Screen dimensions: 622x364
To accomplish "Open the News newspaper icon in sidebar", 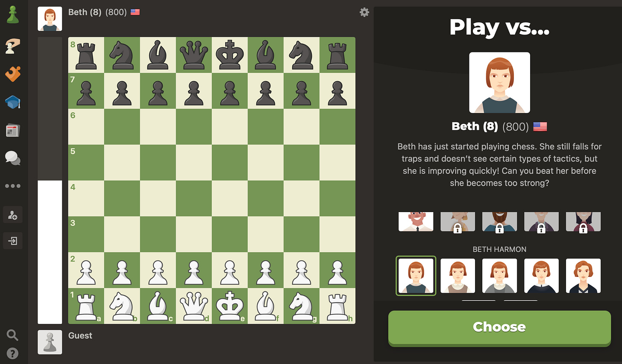I will (13, 130).
